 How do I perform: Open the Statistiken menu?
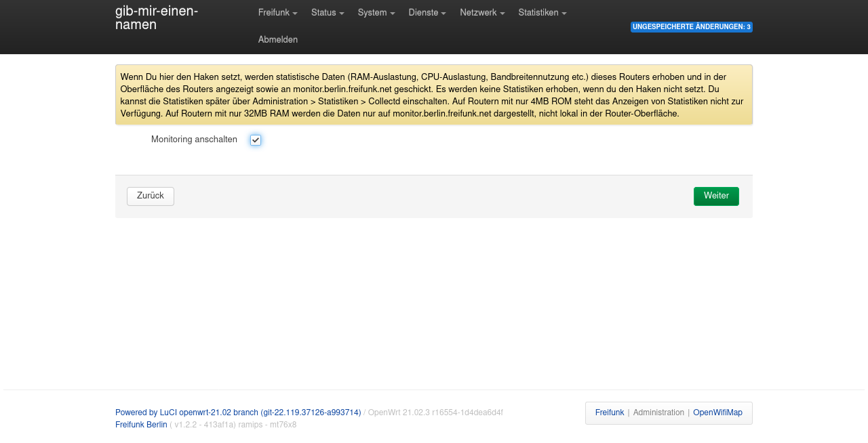tap(542, 13)
